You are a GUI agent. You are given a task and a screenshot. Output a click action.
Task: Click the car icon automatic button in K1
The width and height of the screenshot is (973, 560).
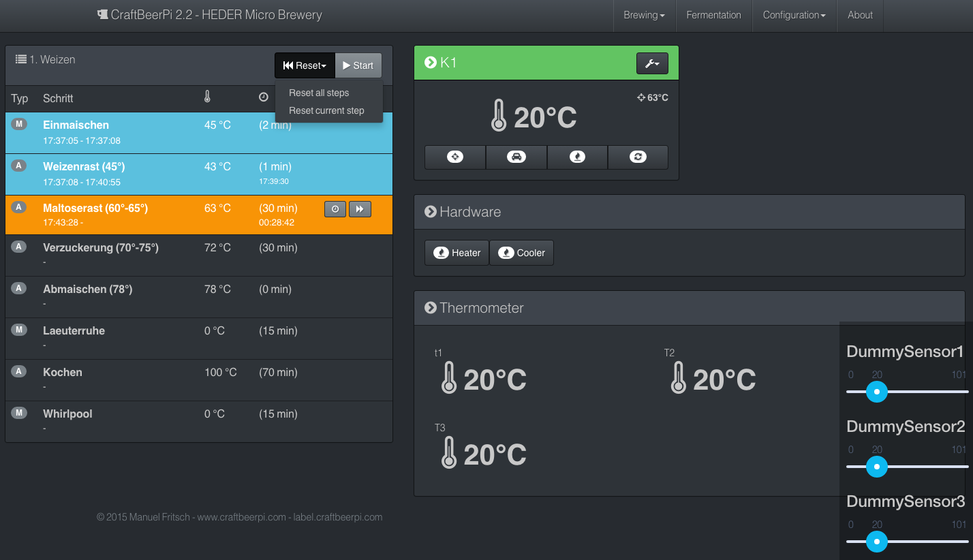(x=516, y=157)
